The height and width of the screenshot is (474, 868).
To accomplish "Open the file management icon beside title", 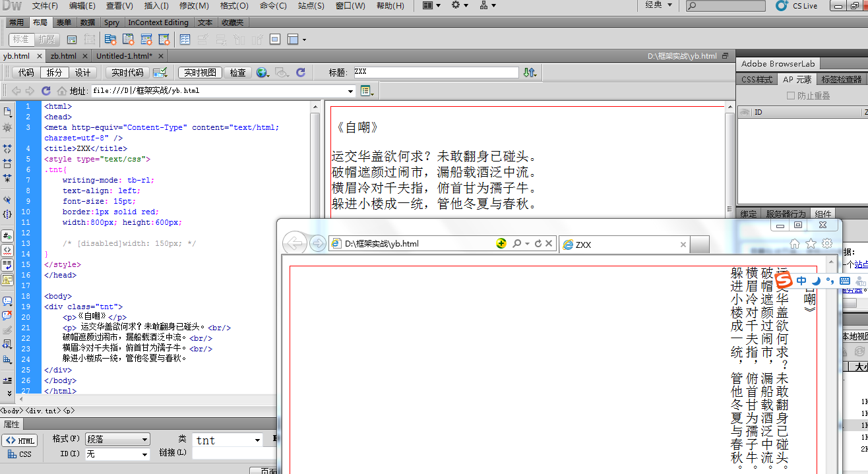I will (x=530, y=73).
